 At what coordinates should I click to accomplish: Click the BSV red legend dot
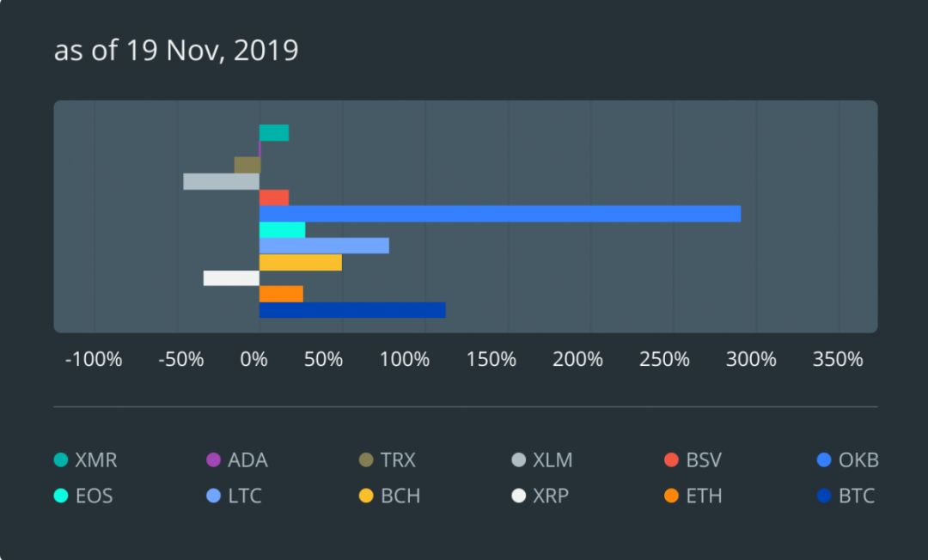[x=672, y=460]
